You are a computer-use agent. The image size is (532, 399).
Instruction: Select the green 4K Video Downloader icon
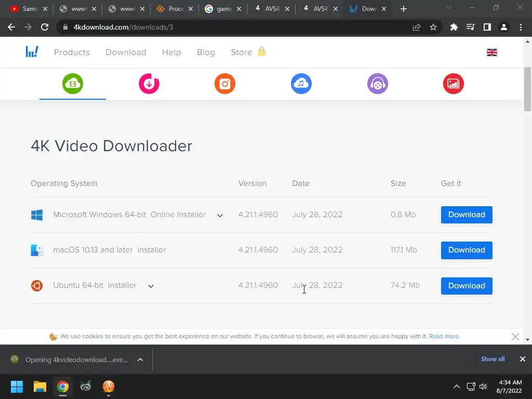73,84
